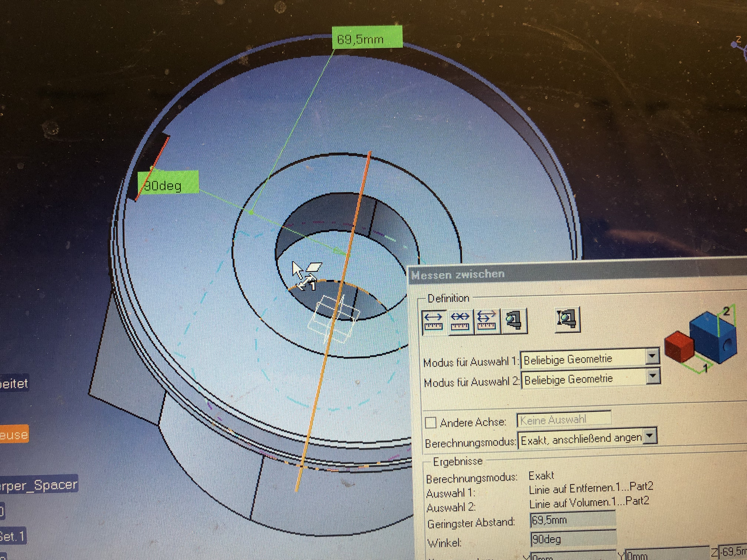This screenshot has height=560, width=747.
Task: Open the Modus für Auswahl 2 dropdown
Action: [653, 376]
